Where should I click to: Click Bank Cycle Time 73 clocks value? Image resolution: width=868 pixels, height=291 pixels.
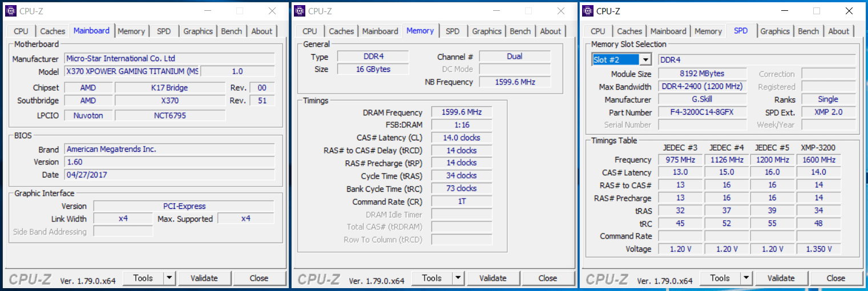[461, 188]
